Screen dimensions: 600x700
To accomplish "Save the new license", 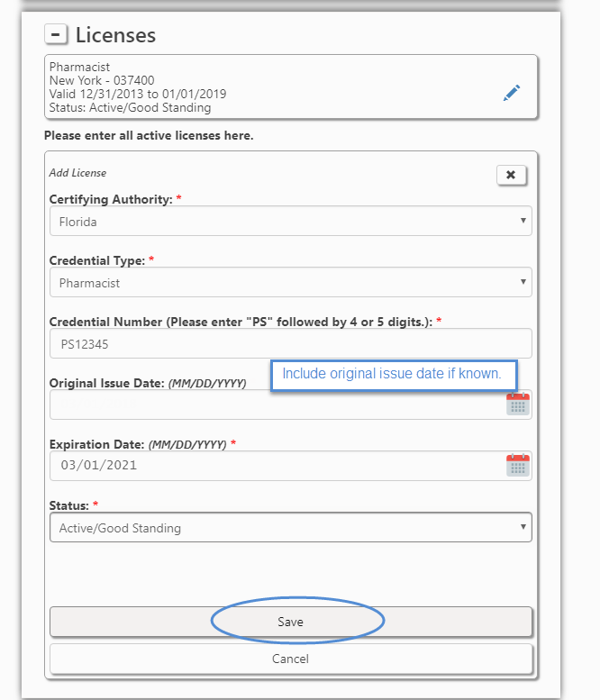I will pyautogui.click(x=291, y=622).
